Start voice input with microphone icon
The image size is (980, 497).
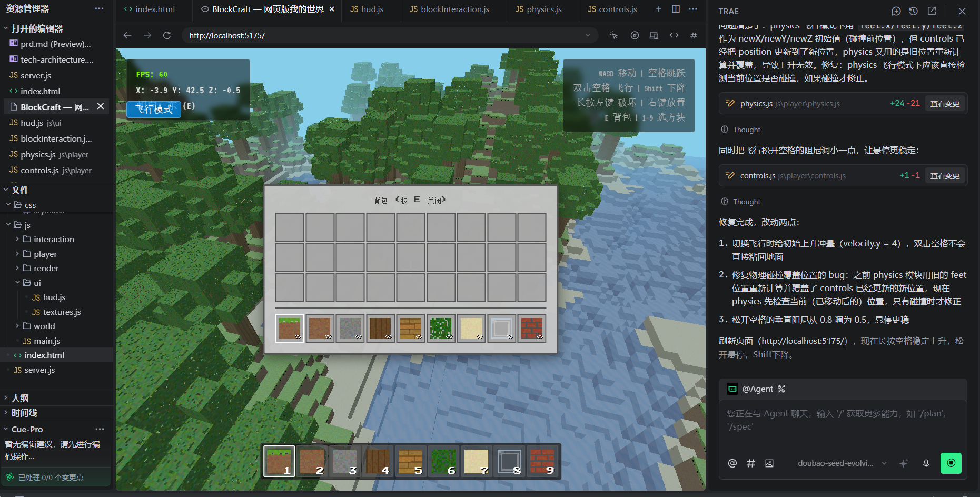(x=926, y=463)
